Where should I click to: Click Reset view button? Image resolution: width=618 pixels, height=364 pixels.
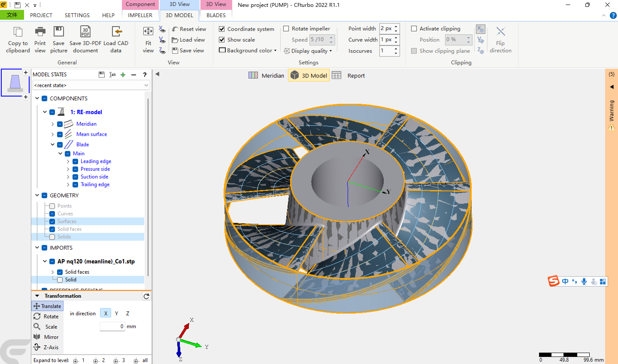[x=189, y=29]
